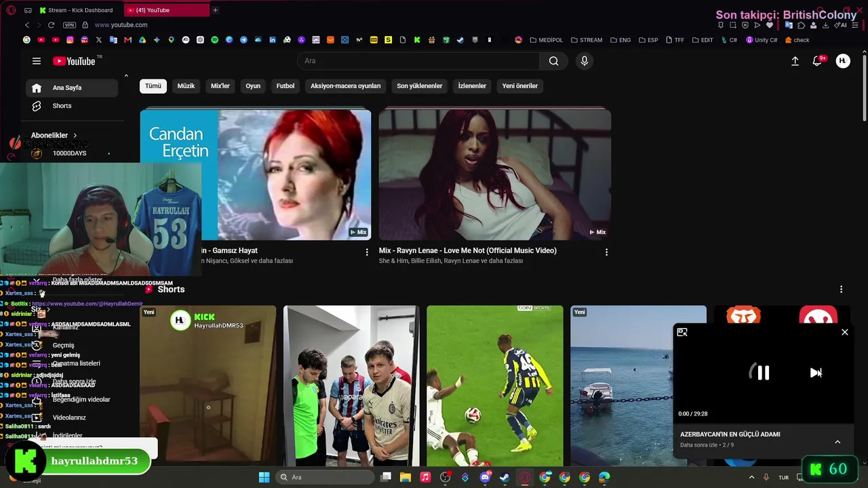Image resolution: width=868 pixels, height=488 pixels.
Task: Open a new browser tab
Action: (215, 10)
